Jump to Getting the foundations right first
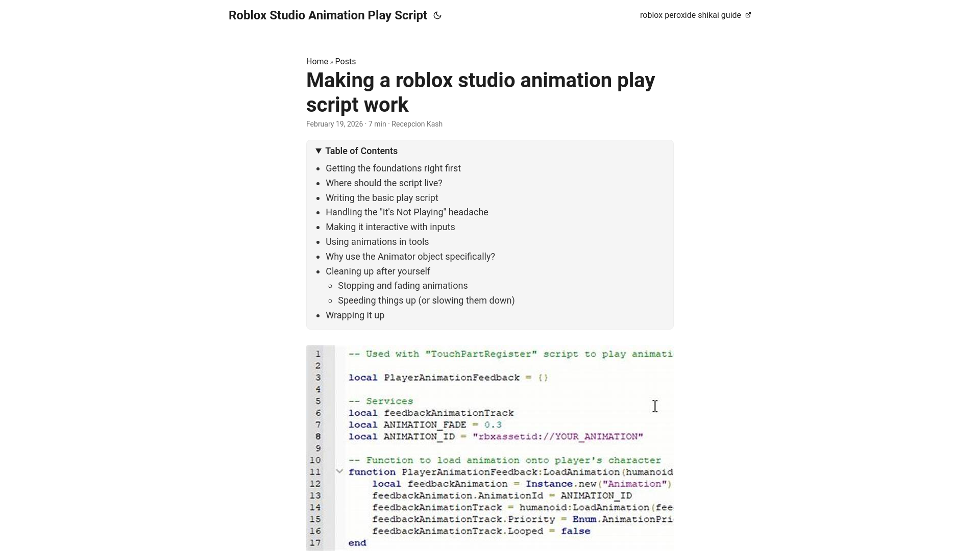 coord(393,168)
